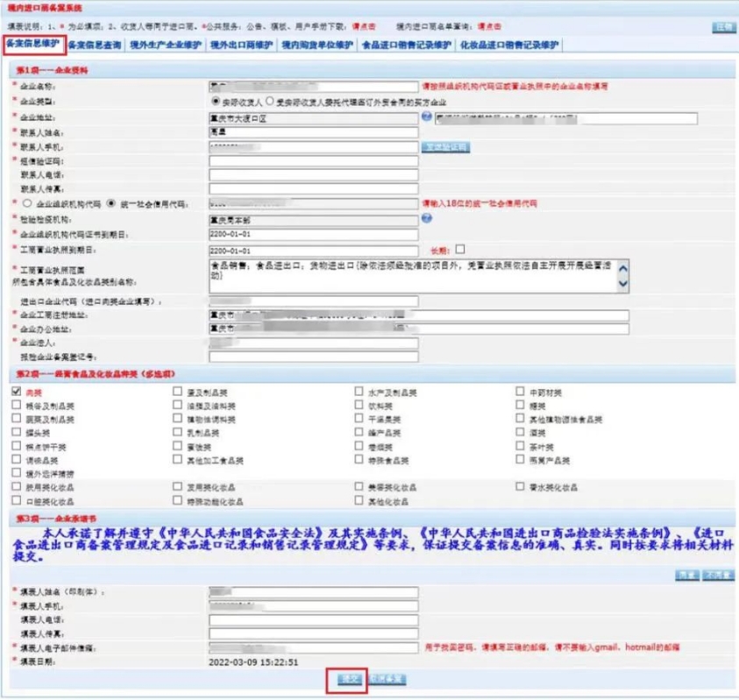Viewport: 739px width, 700px height.
Task: Select the 实际收货人 radio button
Action: pyautogui.click(x=203, y=102)
